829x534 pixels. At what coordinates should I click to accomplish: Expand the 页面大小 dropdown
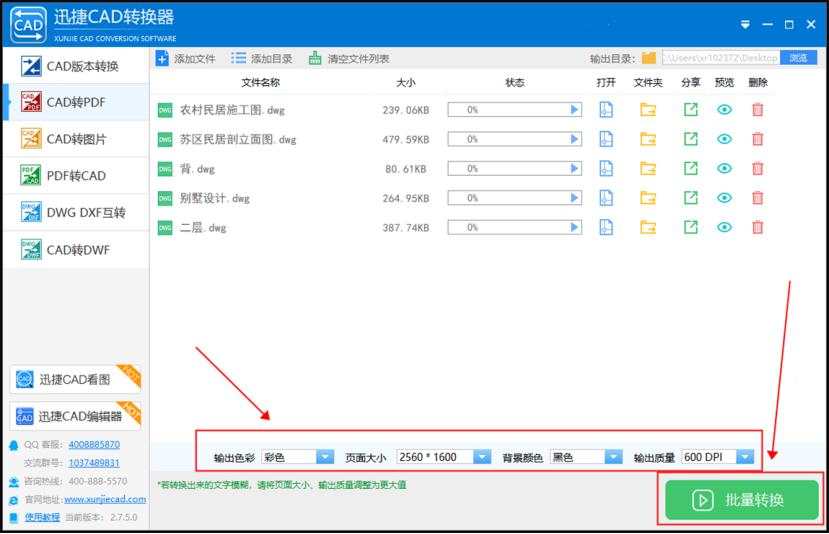point(482,457)
